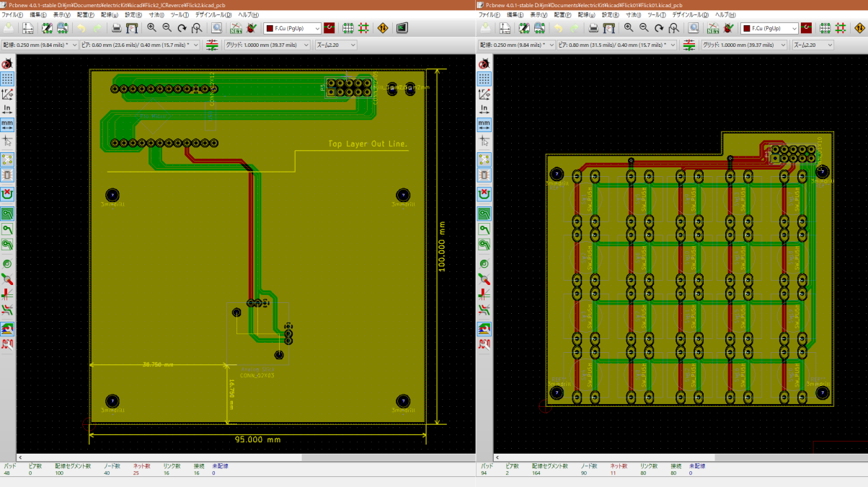The image size is (868, 487).
Task: Click auto track width button in left window
Action: click(x=213, y=45)
